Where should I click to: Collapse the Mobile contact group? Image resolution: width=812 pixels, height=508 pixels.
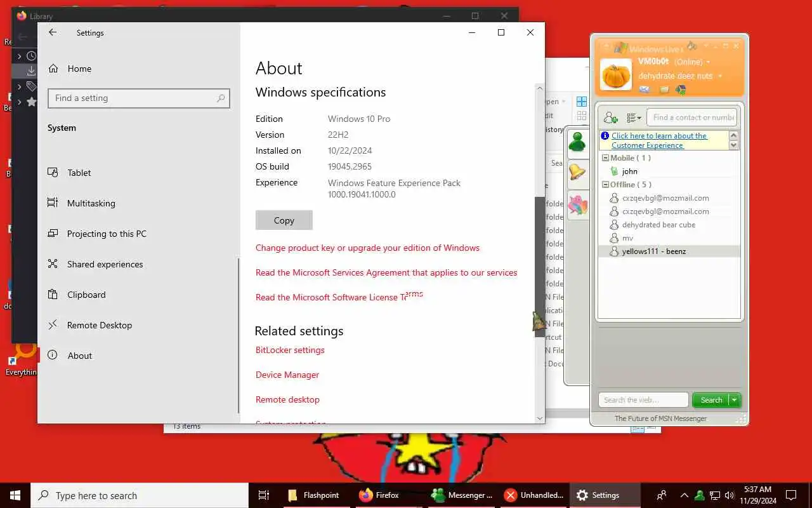(605, 158)
